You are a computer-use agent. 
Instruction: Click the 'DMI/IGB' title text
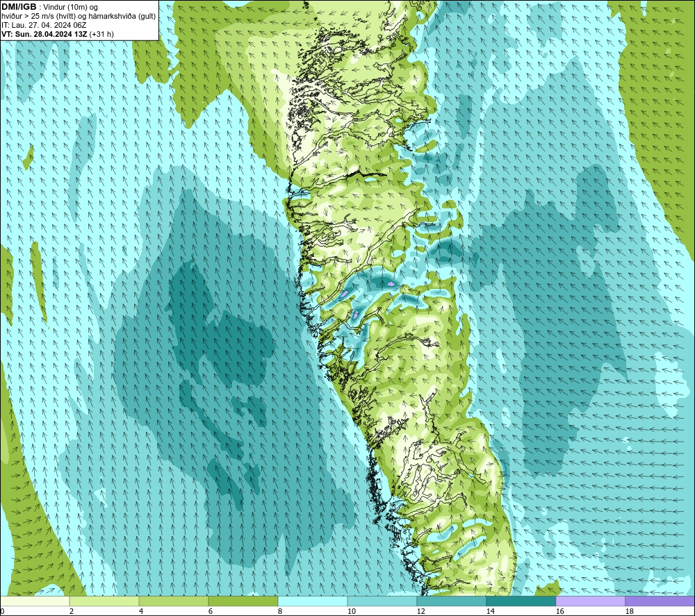pos(19,7)
